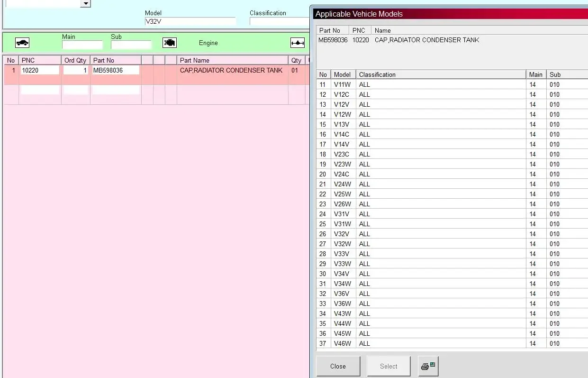Click the Main value 14 in the V24C row
Image resolution: width=588 pixels, height=378 pixels.
pyautogui.click(x=533, y=174)
